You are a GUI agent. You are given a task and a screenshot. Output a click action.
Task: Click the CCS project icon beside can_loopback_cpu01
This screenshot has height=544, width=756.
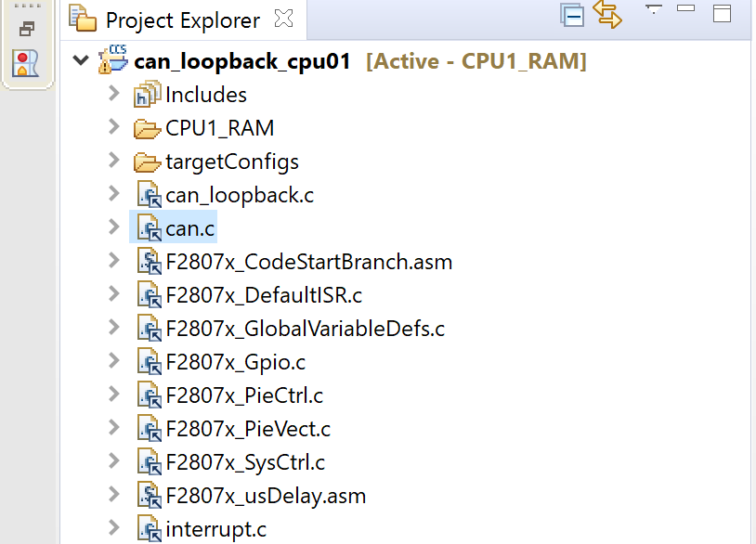(x=112, y=58)
